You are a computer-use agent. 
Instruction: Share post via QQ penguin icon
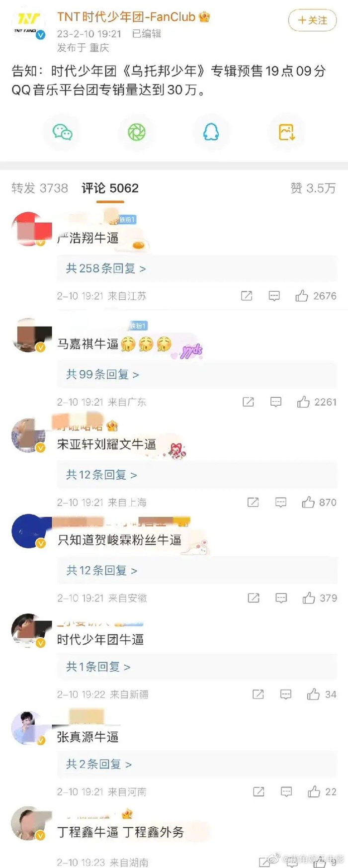(x=211, y=132)
